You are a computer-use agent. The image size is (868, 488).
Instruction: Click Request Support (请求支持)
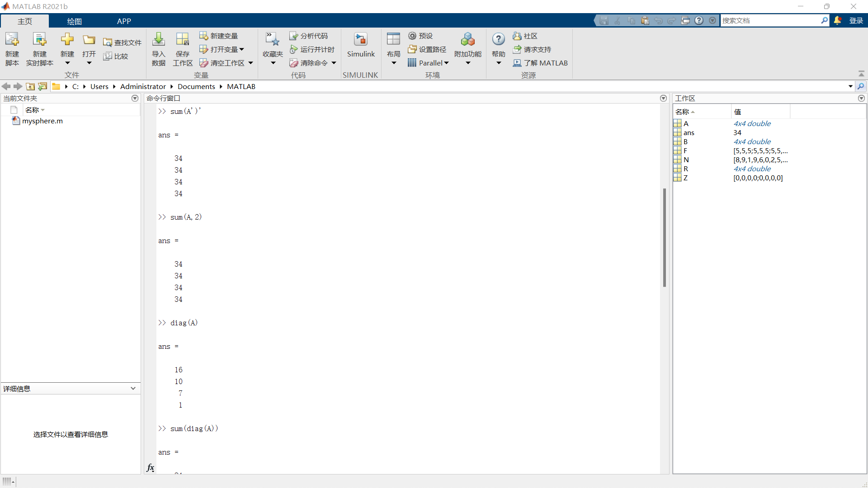pos(532,49)
